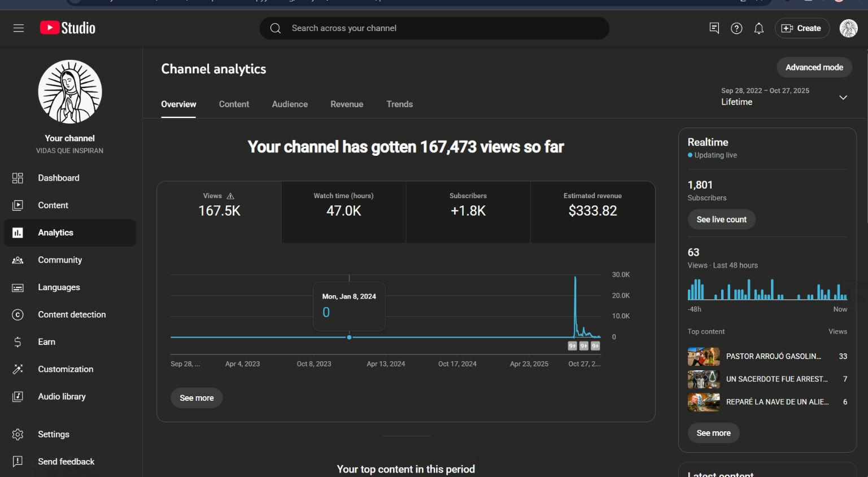Image resolution: width=868 pixels, height=477 pixels.
Task: Switch to the Audience tab
Action: click(290, 104)
